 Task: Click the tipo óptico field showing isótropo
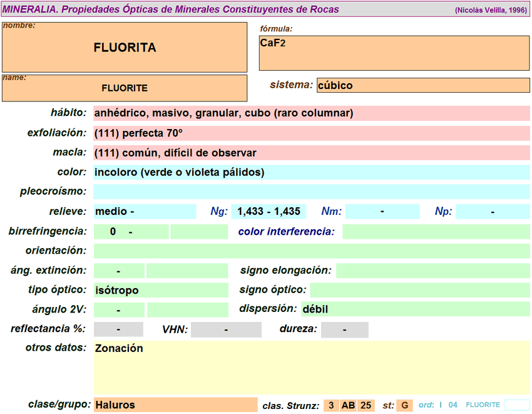161,290
